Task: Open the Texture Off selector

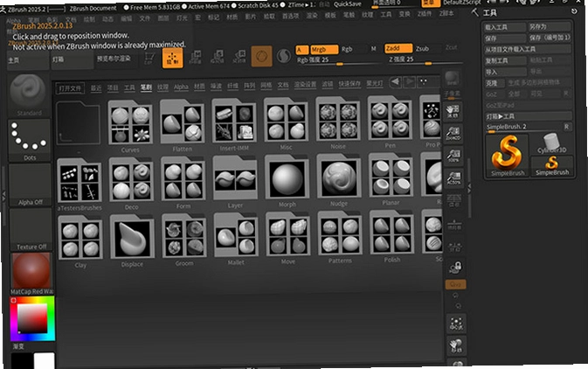Action: coord(31,230)
